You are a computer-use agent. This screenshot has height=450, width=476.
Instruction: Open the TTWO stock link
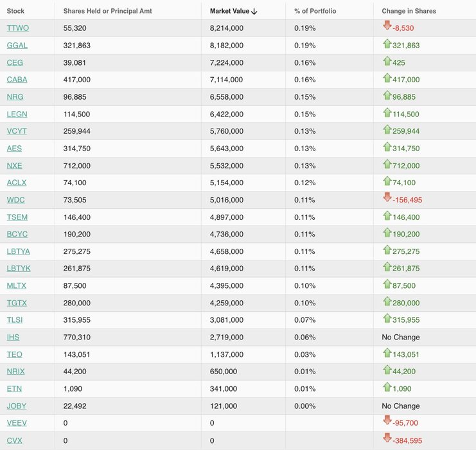click(x=17, y=28)
